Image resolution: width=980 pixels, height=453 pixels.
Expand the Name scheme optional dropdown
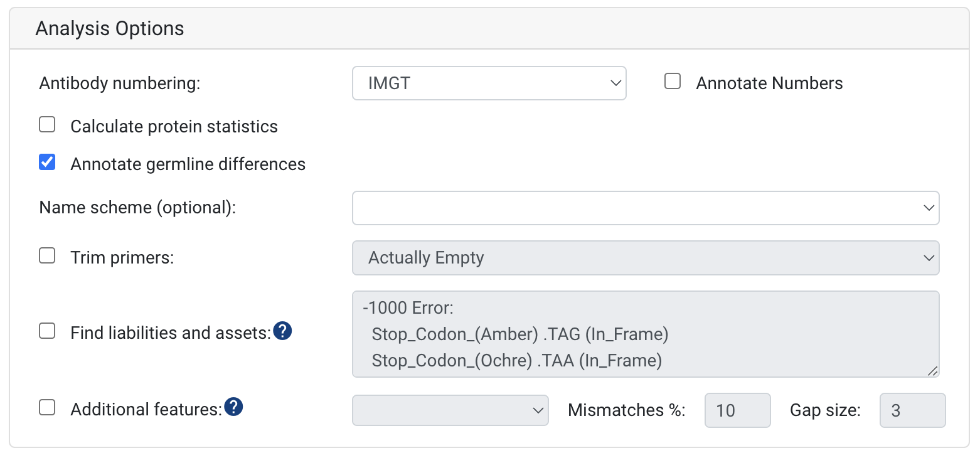pyautogui.click(x=646, y=208)
